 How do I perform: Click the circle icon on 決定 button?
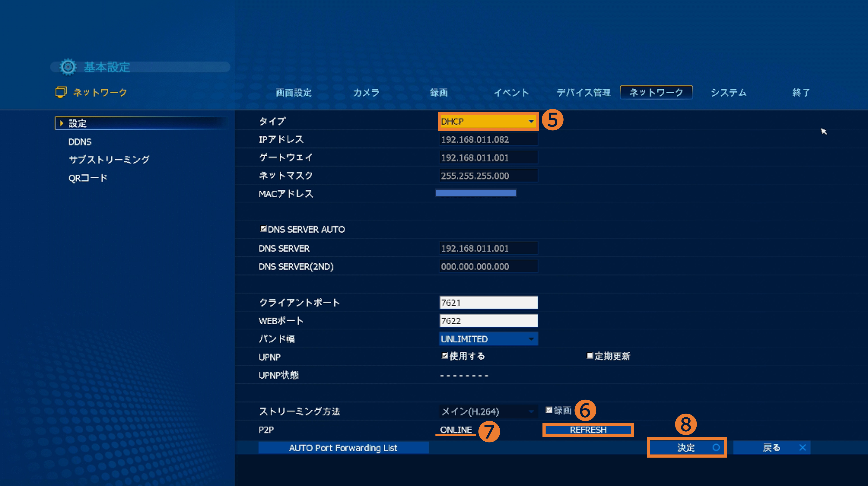716,448
